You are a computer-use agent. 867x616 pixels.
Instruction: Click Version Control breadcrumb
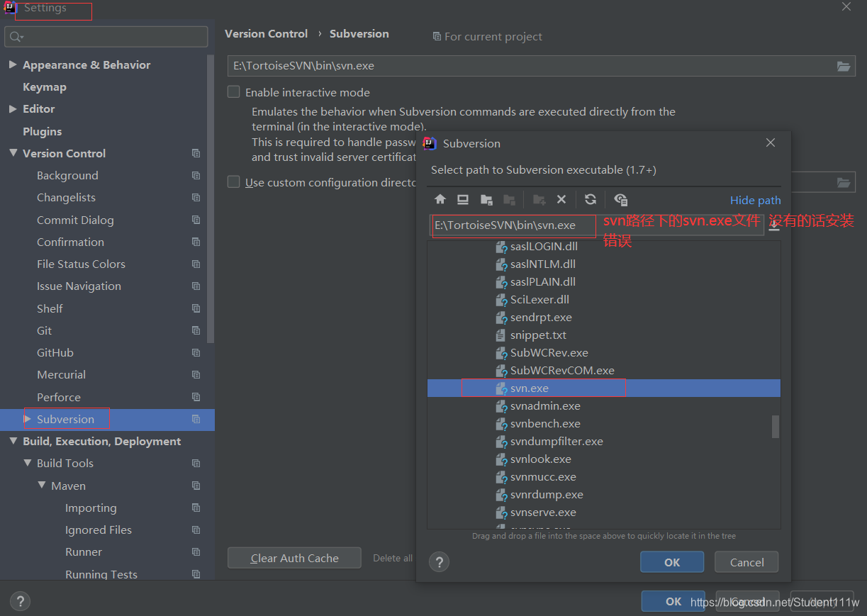266,33
